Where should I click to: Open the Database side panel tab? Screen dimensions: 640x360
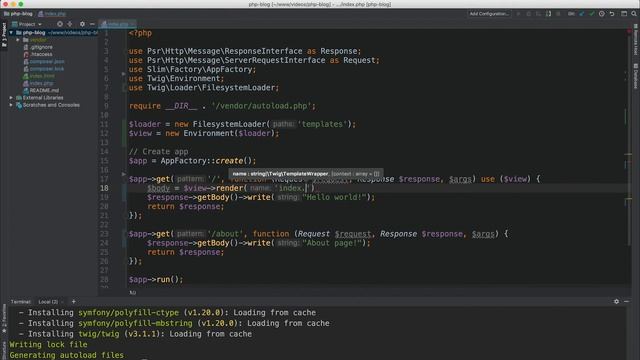click(636, 76)
